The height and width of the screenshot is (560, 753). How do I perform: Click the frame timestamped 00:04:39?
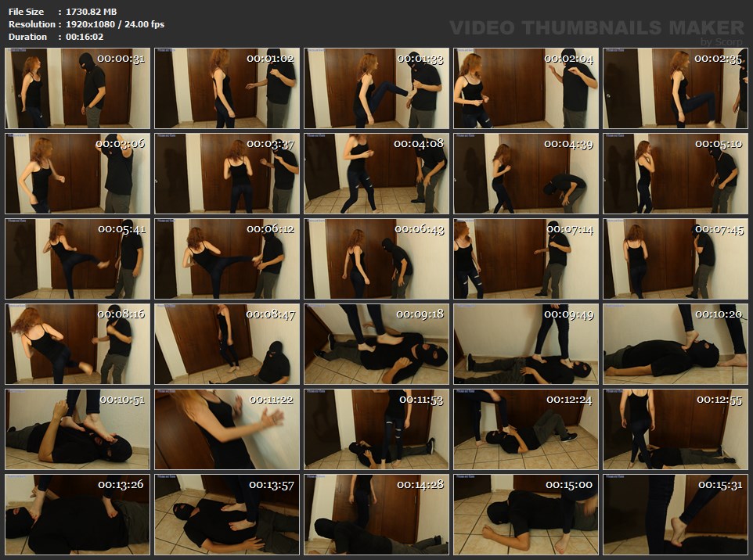click(x=526, y=174)
